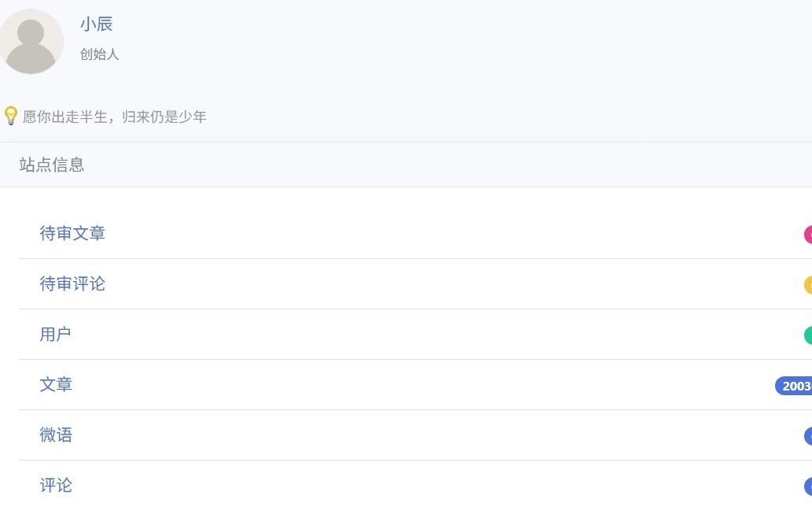Image resolution: width=812 pixels, height=507 pixels.
Task: Click the blank middle of the 微语 row
Action: coord(415,435)
